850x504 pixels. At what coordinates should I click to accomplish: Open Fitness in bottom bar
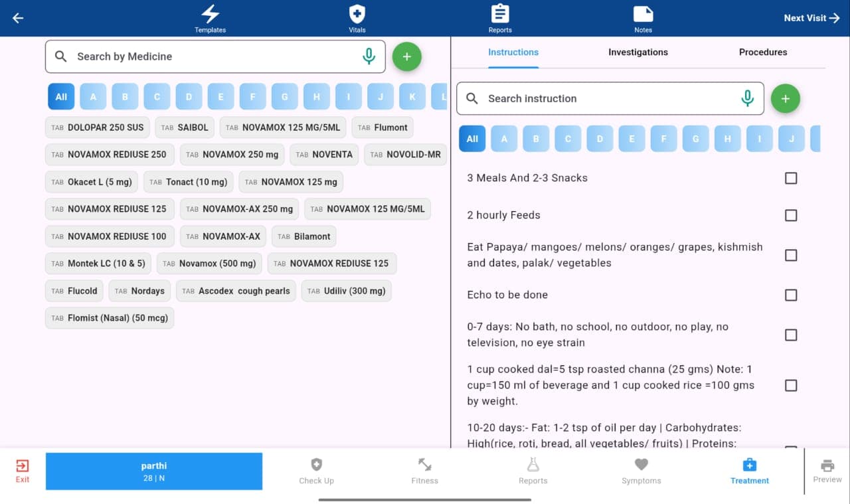tap(424, 471)
